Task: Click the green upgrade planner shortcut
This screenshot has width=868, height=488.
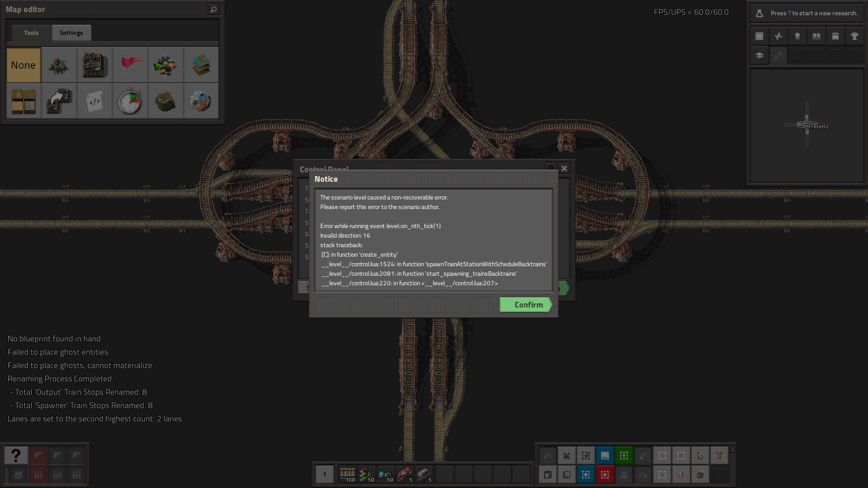Action: (623, 456)
